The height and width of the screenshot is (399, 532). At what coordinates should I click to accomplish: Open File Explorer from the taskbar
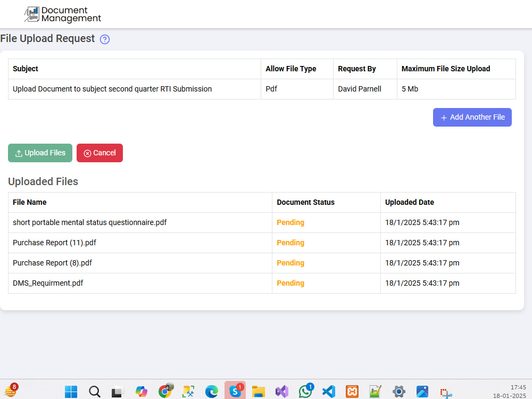point(258,392)
